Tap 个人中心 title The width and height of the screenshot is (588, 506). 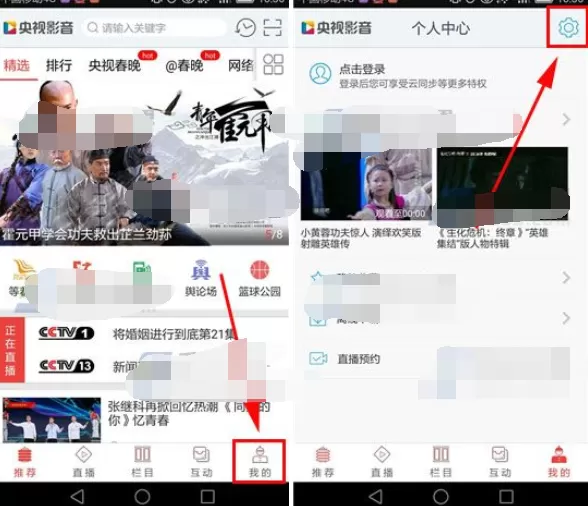pos(441,28)
